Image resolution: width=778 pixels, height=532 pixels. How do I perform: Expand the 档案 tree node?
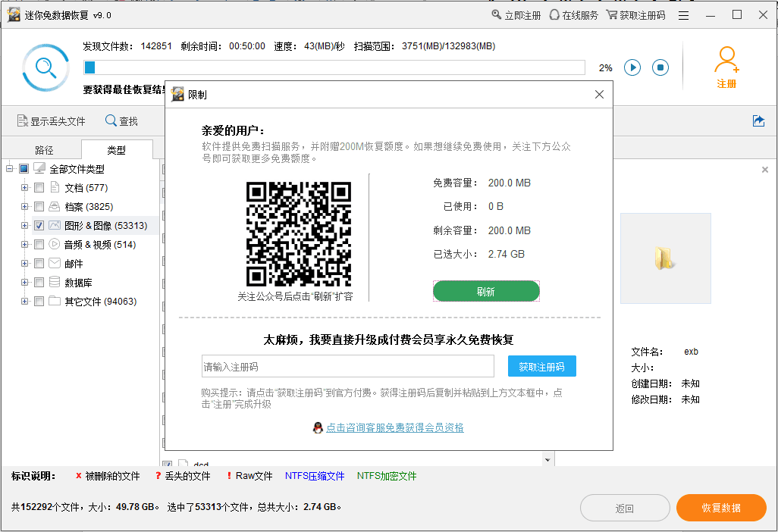24,206
